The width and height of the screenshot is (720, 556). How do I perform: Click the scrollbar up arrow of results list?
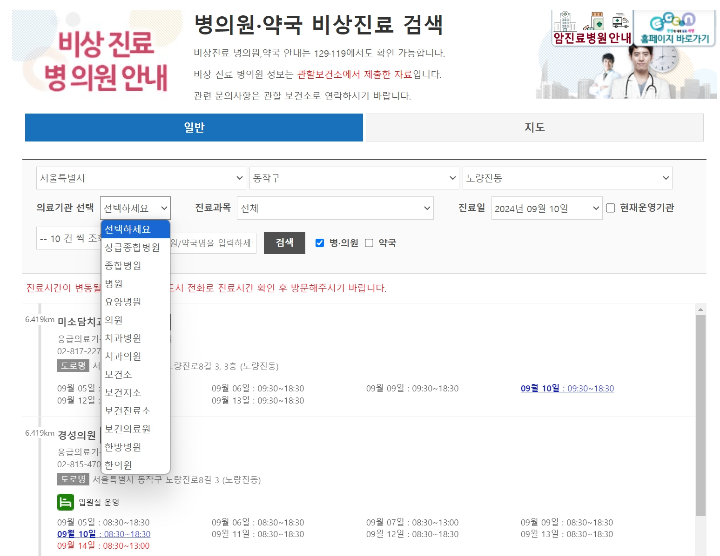pyautogui.click(x=700, y=310)
